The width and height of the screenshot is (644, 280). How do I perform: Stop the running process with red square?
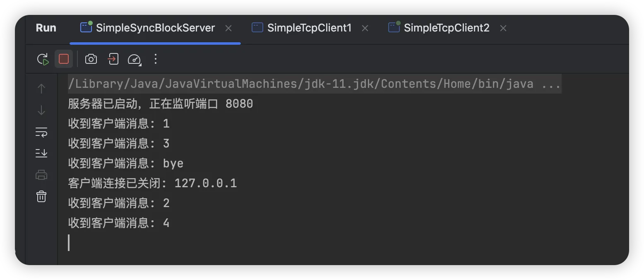pos(64,59)
